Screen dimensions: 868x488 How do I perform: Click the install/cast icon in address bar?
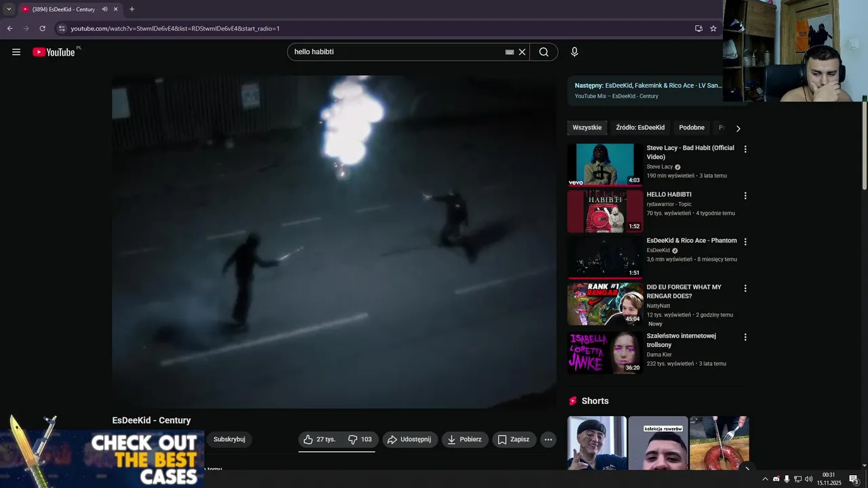(x=698, y=28)
